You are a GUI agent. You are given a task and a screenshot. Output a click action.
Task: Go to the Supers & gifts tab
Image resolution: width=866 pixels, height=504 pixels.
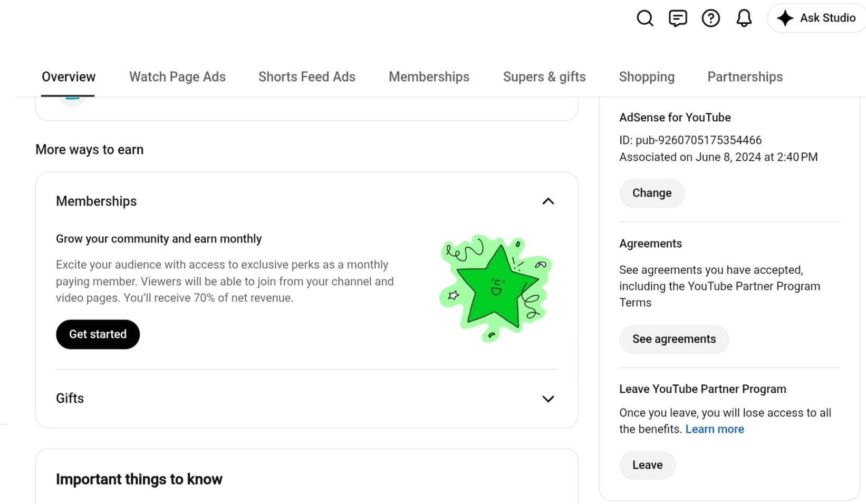[544, 77]
